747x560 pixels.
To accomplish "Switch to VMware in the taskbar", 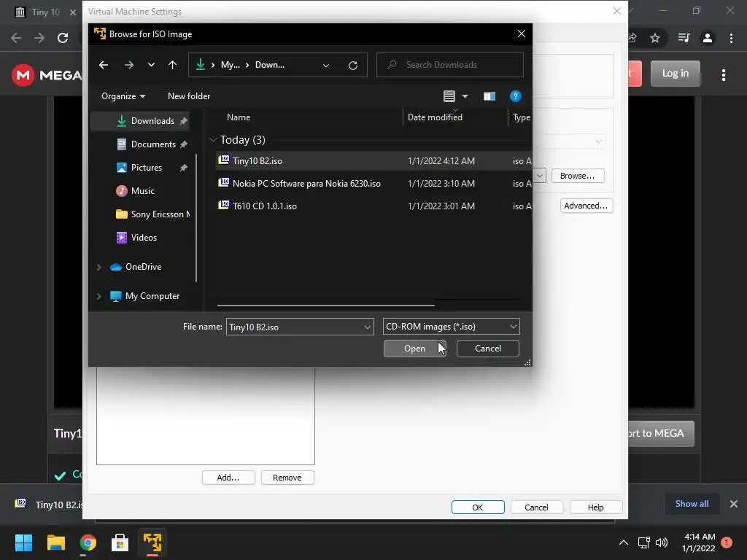I will 152,542.
